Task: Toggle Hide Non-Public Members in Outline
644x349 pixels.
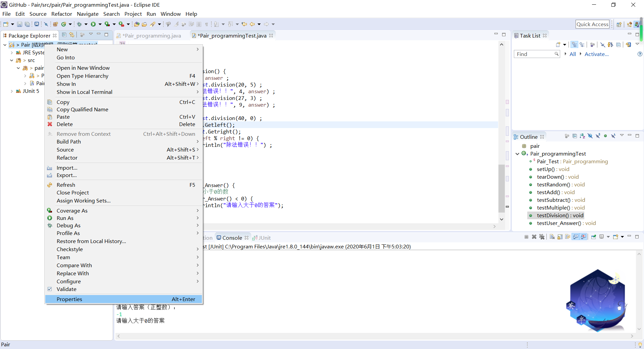Action: pos(605,136)
